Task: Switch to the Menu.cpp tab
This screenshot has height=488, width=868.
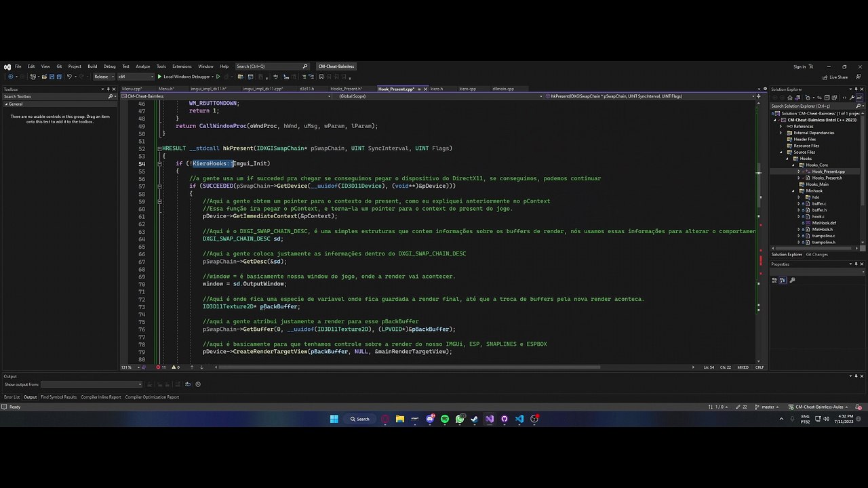Action: coord(132,89)
